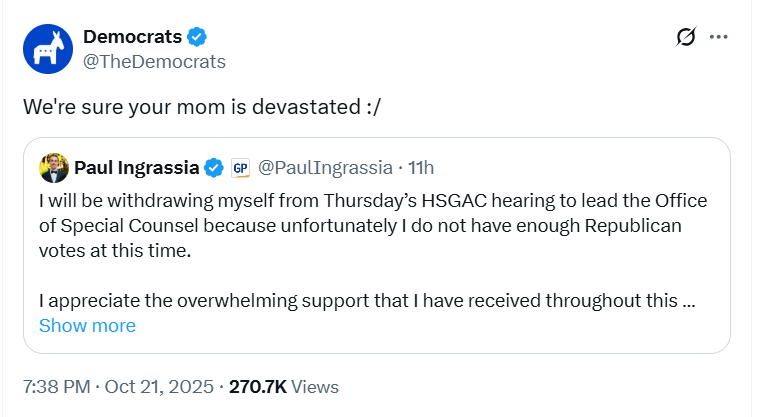Click the GP affiliation badge icon
Image resolution: width=777 pixels, height=417 pixels.
pos(240,167)
